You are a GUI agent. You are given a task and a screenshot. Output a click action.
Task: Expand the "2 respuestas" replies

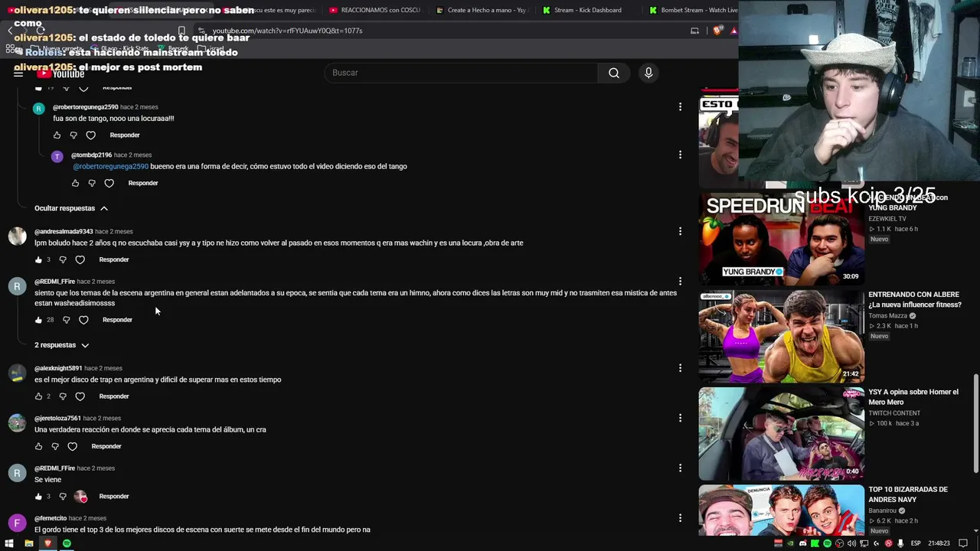[62, 345]
